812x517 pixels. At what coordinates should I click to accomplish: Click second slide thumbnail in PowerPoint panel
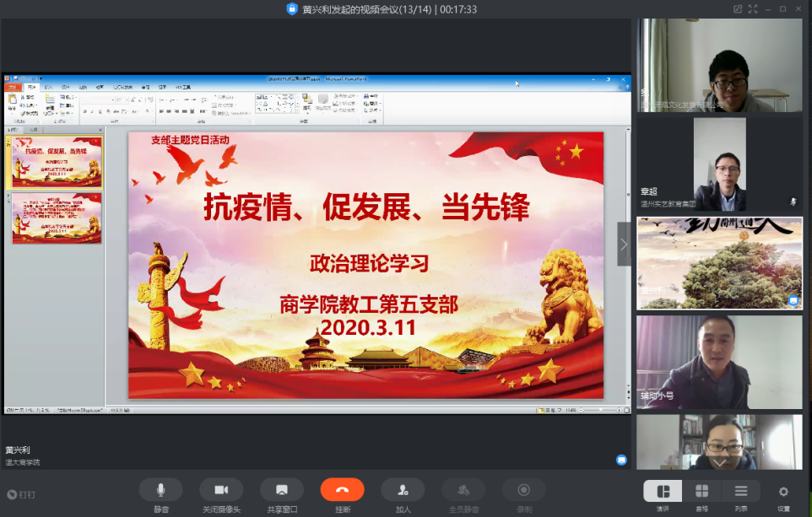point(57,218)
